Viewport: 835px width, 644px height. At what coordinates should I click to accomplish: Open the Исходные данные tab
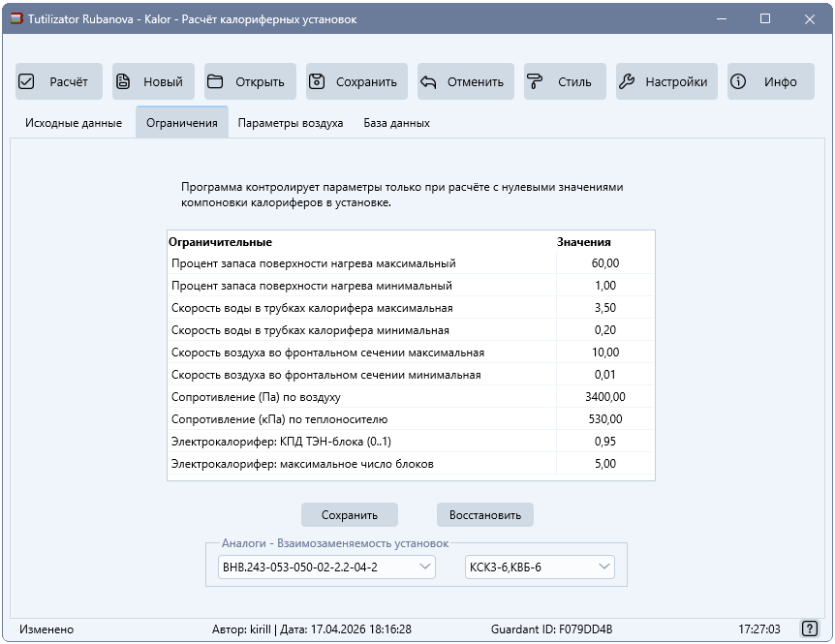[74, 123]
